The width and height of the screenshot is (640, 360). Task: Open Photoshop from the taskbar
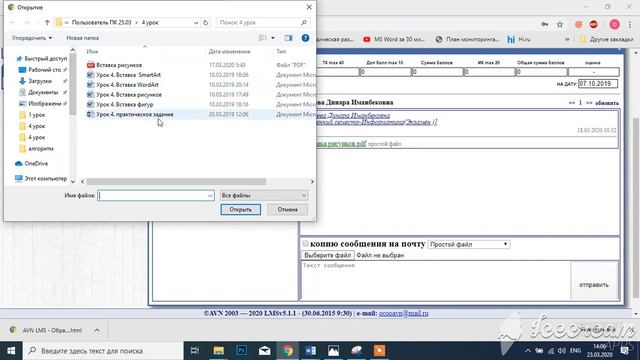coord(242,351)
